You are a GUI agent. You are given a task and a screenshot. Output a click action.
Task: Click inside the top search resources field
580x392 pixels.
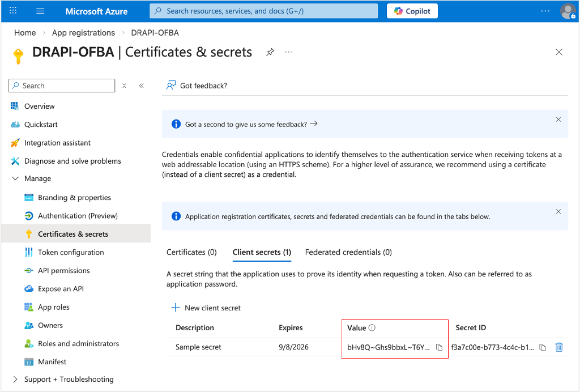pos(263,11)
